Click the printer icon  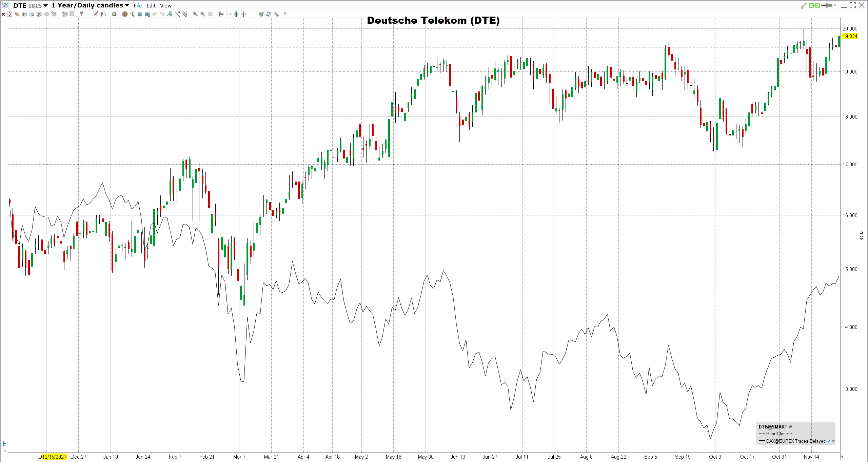(x=32, y=14)
